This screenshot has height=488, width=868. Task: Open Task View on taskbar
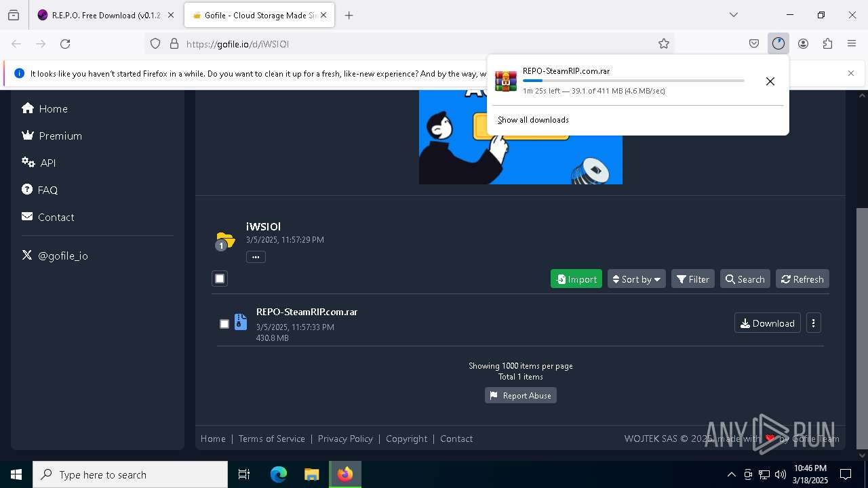tap(244, 474)
